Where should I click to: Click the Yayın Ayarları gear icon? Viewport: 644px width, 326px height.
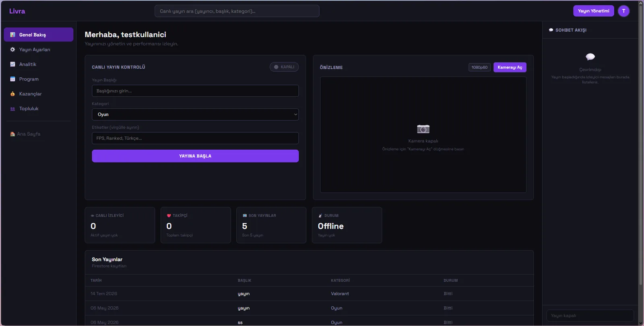(12, 50)
